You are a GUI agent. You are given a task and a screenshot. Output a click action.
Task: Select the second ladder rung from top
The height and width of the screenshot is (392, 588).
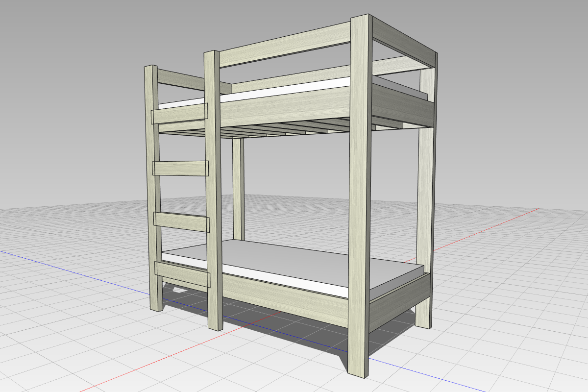[x=180, y=168]
